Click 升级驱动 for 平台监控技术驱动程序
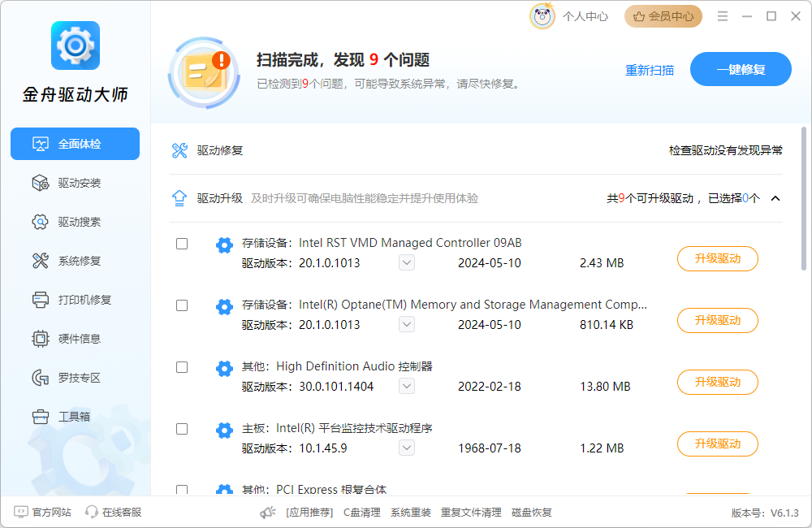The image size is (812, 528). point(718,444)
